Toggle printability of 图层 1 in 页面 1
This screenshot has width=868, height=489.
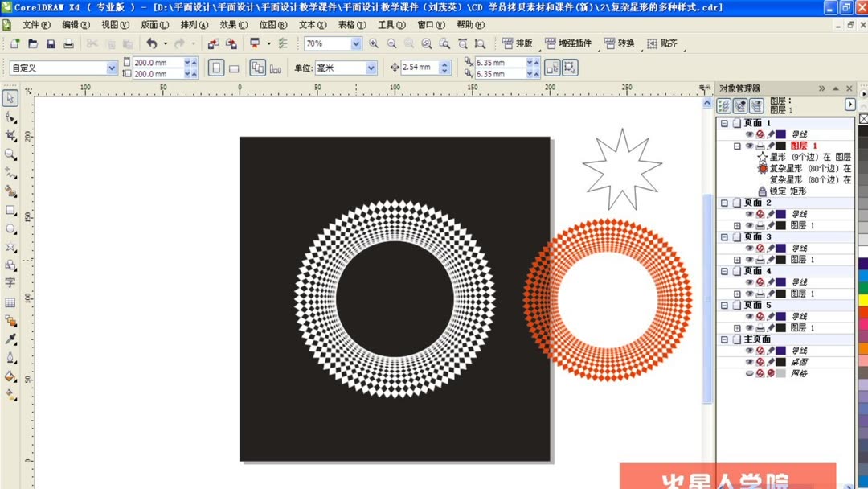(760, 146)
